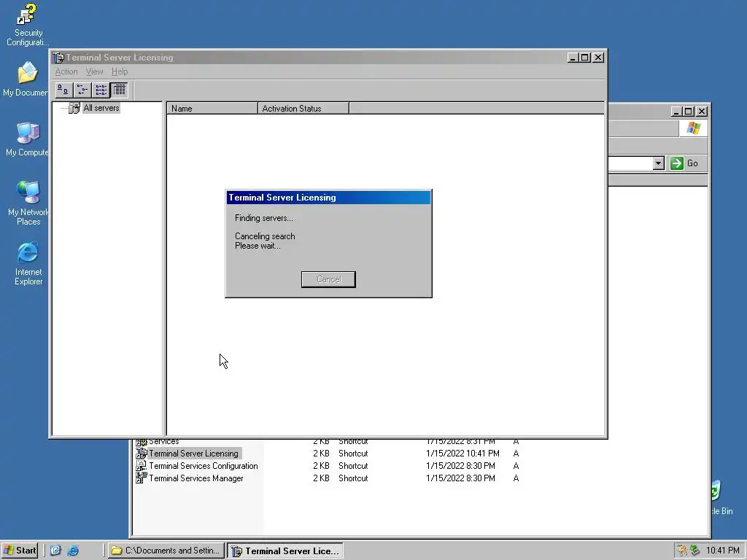Click the 1/15/2022 10:41 PM date cell

462,454
